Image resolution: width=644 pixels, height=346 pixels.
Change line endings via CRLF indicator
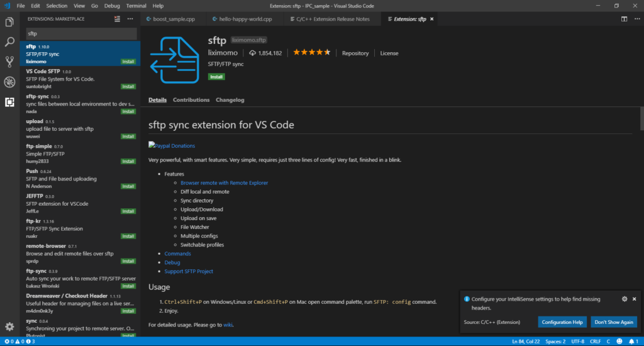coord(595,342)
